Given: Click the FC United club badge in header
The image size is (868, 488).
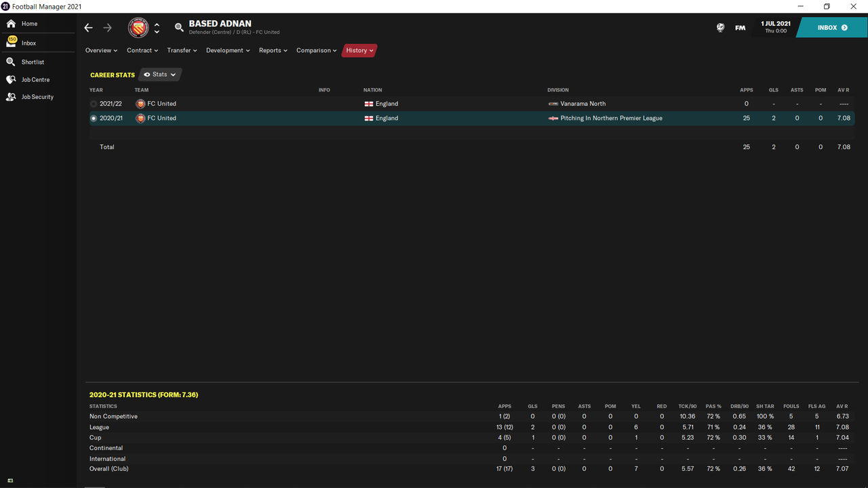Looking at the screenshot, I should pyautogui.click(x=139, y=28).
